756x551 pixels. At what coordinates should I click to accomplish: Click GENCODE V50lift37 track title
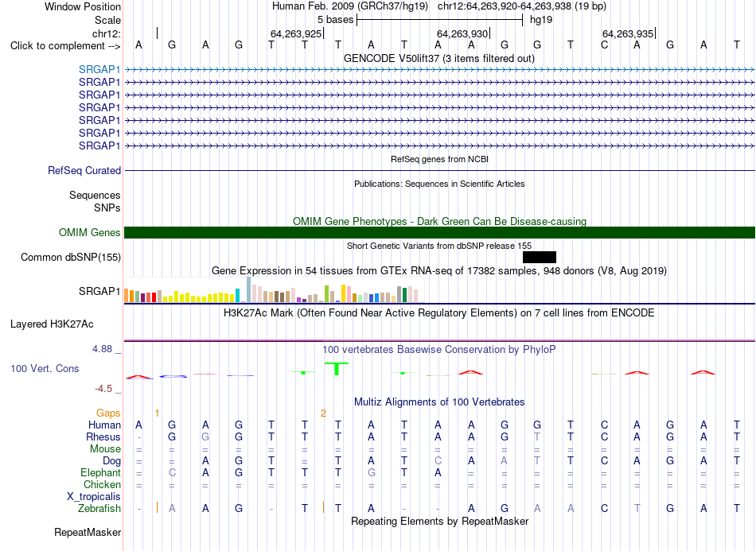tap(439, 59)
